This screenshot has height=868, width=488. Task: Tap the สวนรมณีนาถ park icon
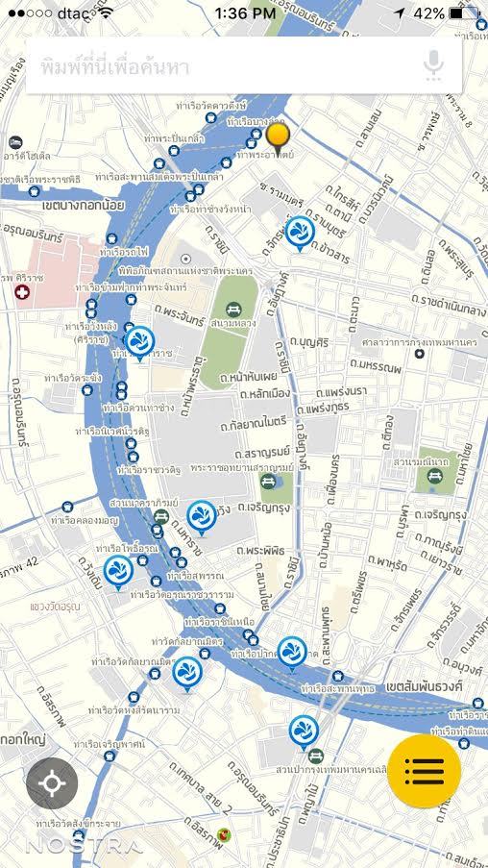point(435,476)
